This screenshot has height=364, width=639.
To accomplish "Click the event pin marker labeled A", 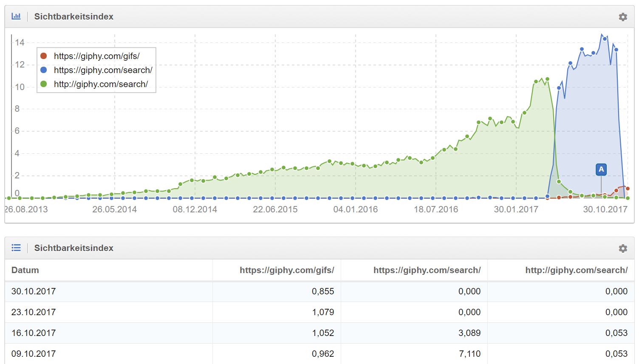I will tap(601, 169).
